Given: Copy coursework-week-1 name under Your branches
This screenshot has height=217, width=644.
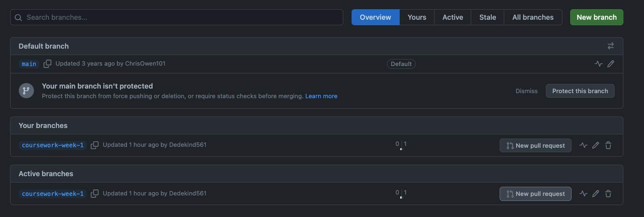Looking at the screenshot, I should point(94,145).
